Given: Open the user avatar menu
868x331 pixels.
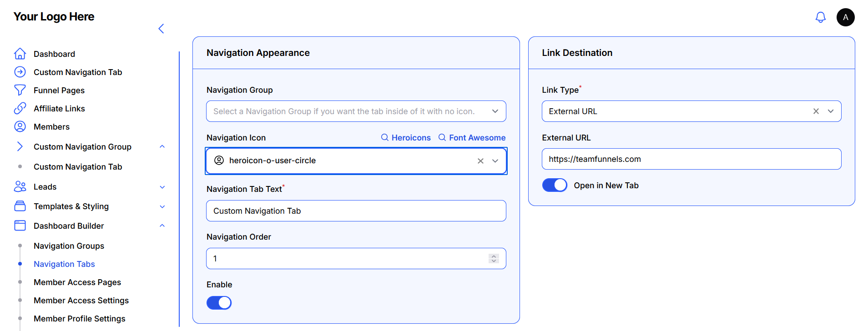Looking at the screenshot, I should point(845,17).
